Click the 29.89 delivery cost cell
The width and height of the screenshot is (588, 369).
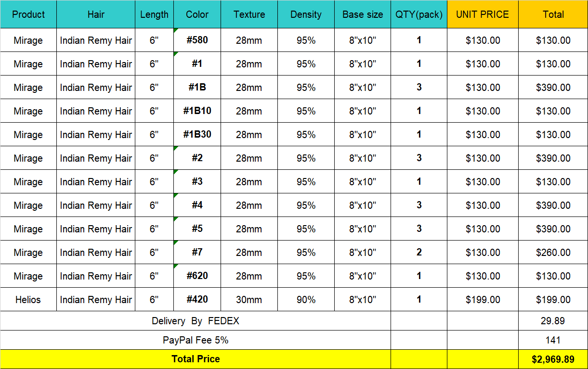pyautogui.click(x=553, y=321)
